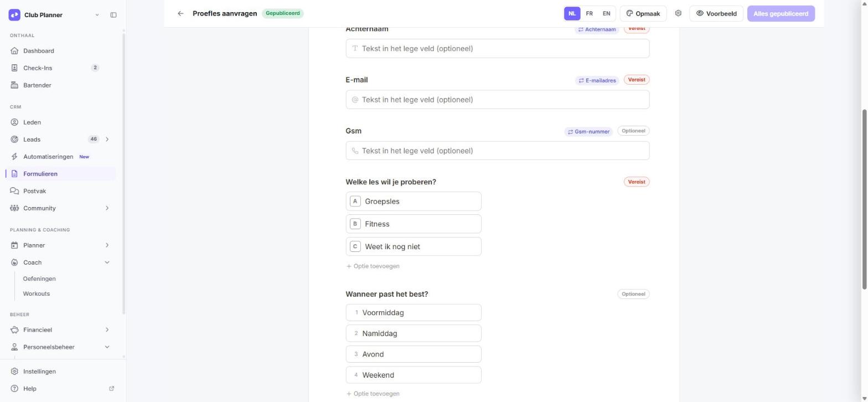
Task: Add option below 'Weet ik nog niet'
Action: (373, 266)
